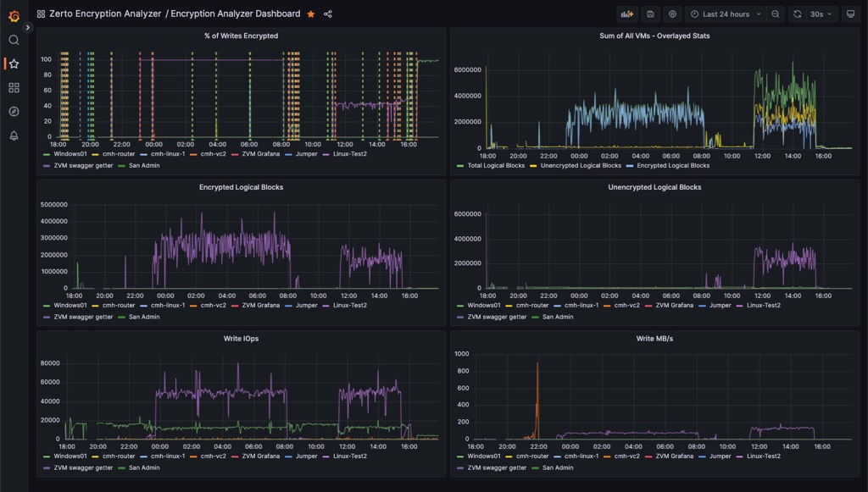
Task: Click Windows01 green color swatch in Write MB/s legend
Action: coord(460,457)
